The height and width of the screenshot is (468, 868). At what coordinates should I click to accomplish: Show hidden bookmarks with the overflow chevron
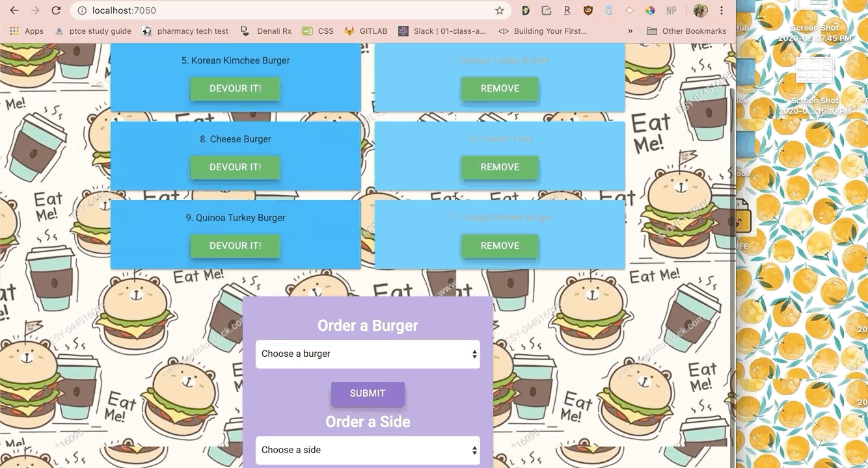tap(630, 31)
